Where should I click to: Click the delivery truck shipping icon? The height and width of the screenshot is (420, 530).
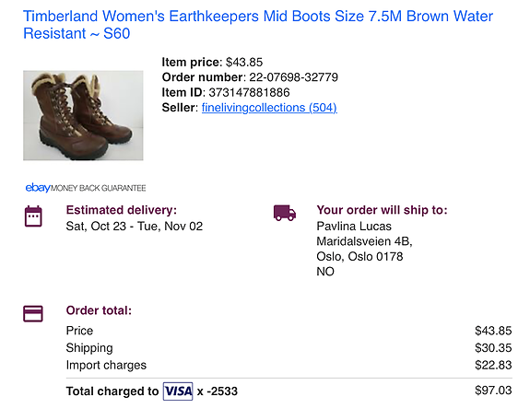[x=285, y=213]
